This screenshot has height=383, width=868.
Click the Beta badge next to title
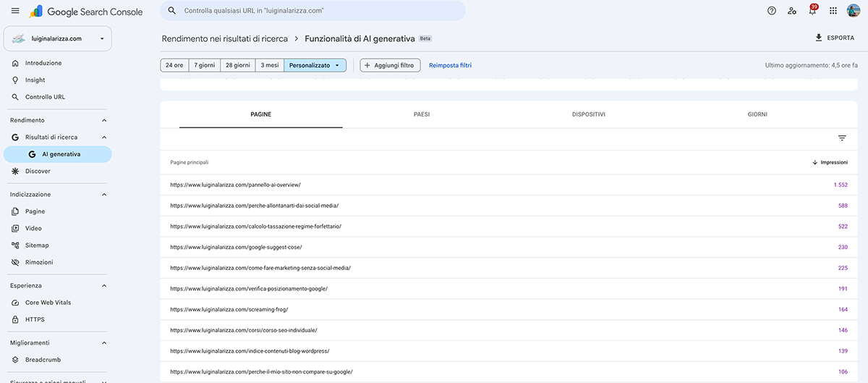(x=425, y=38)
